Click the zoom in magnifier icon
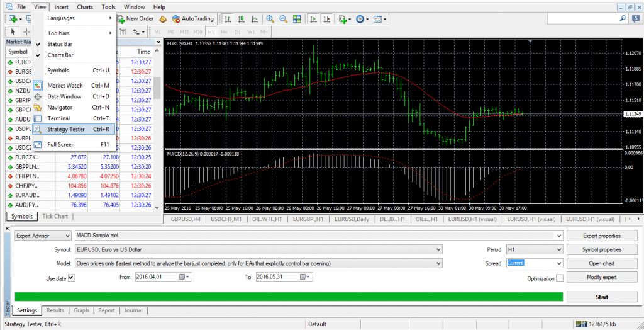 [x=270, y=19]
